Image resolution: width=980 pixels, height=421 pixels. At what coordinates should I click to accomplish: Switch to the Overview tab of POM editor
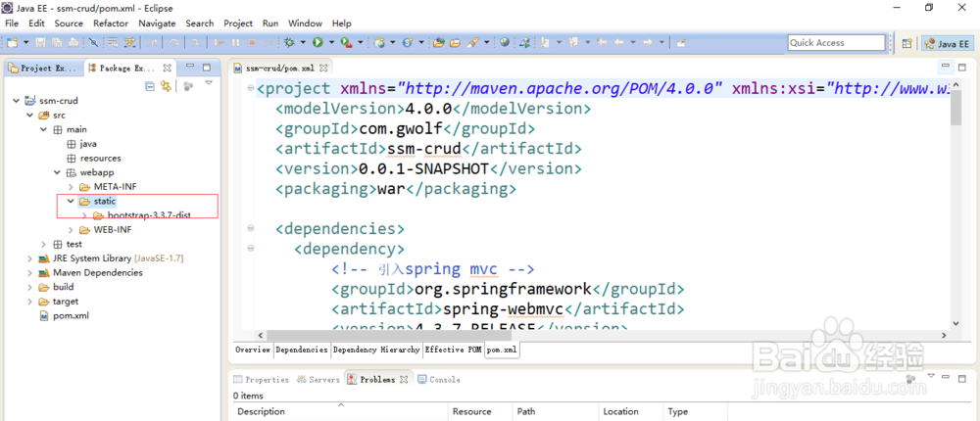tap(253, 351)
